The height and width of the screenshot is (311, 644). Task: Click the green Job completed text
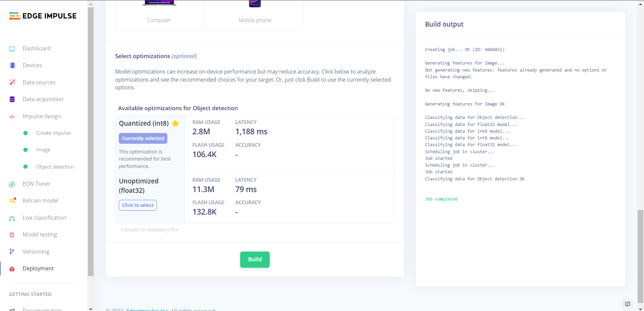click(x=441, y=199)
